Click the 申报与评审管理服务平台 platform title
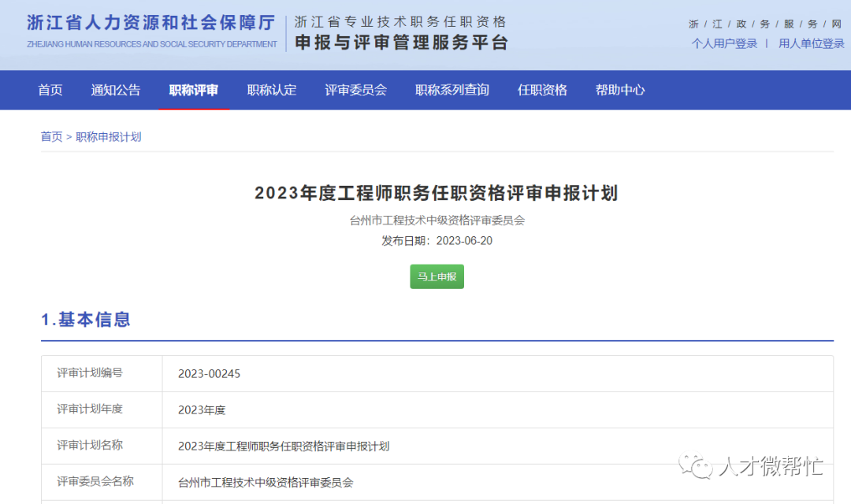The height and width of the screenshot is (504, 851). pyautogui.click(x=400, y=41)
